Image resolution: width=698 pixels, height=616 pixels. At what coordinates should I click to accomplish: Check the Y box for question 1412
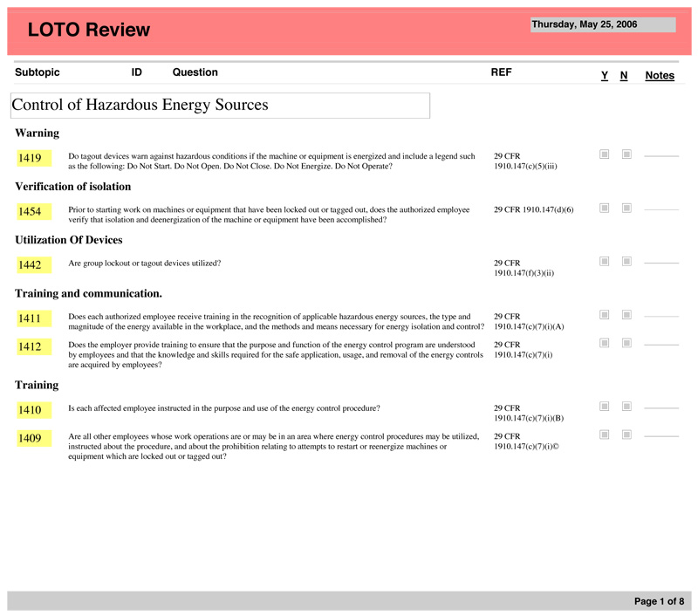click(x=604, y=343)
